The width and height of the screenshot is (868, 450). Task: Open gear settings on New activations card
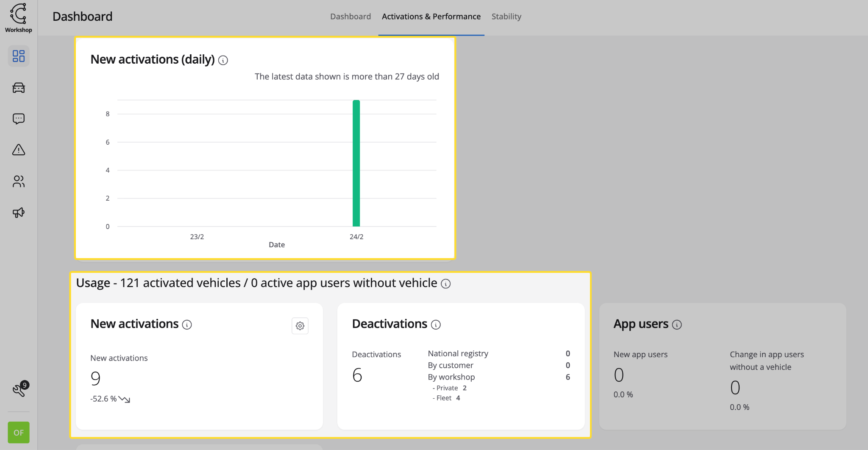[x=300, y=326]
